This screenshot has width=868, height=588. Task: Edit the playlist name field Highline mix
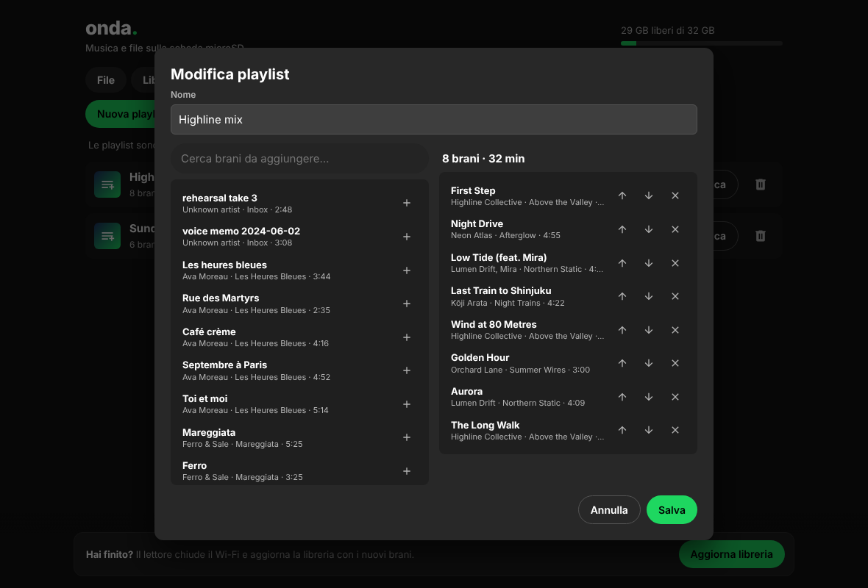point(433,120)
